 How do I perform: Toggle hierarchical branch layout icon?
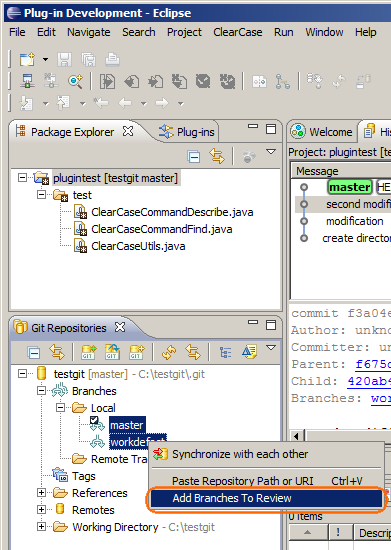click(x=225, y=353)
